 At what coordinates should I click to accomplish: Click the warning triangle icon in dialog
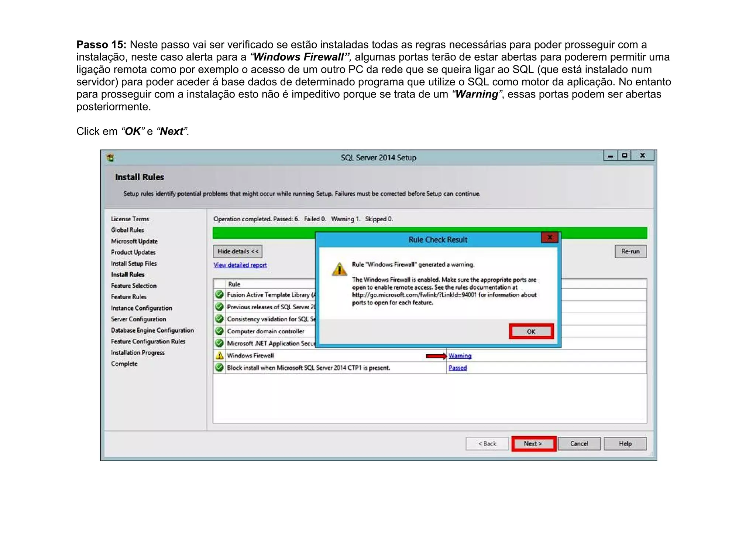[339, 269]
